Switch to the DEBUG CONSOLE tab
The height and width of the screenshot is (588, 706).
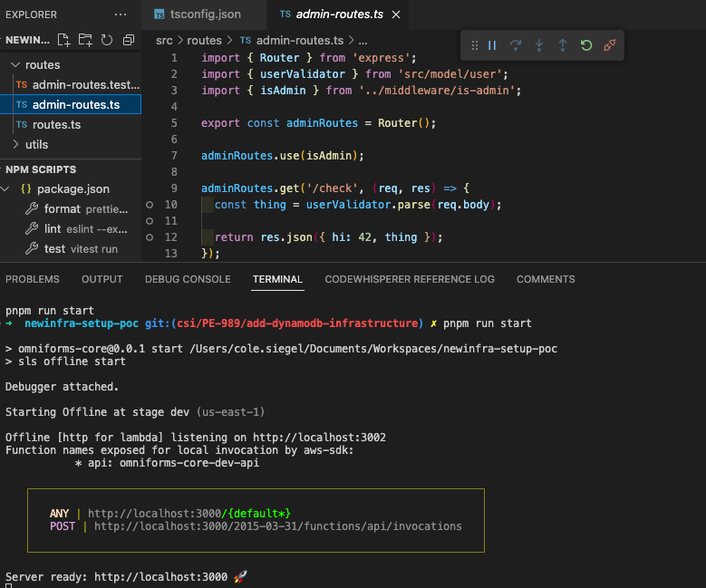click(x=188, y=279)
